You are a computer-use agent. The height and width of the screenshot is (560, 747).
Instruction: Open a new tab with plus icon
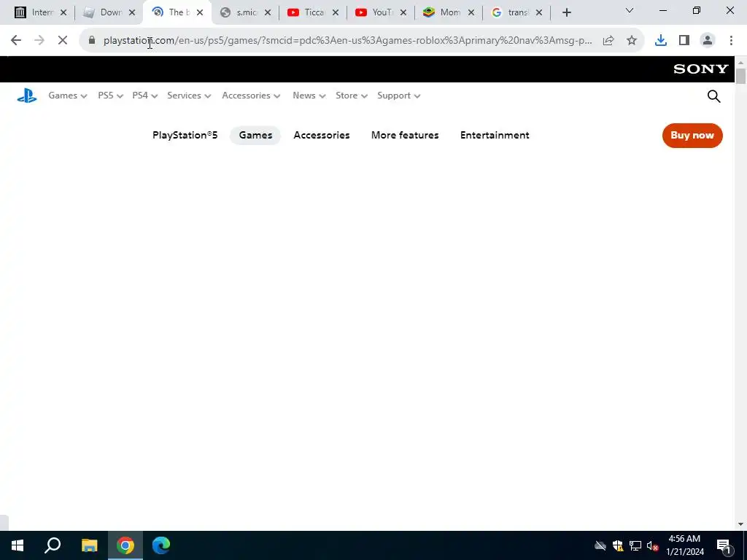(x=566, y=13)
